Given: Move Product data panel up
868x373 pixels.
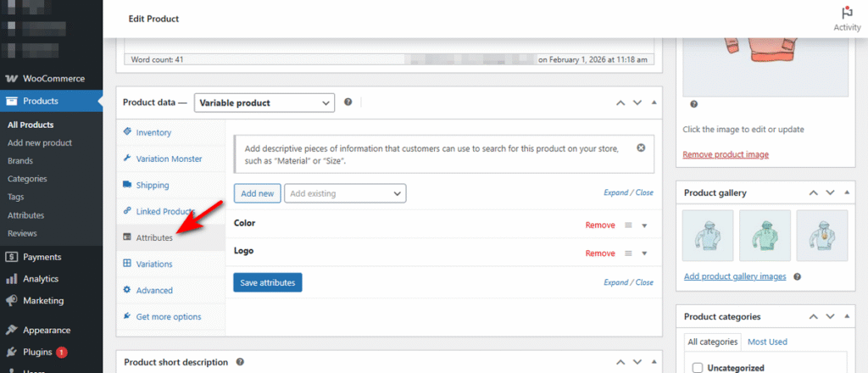Looking at the screenshot, I should (620, 103).
